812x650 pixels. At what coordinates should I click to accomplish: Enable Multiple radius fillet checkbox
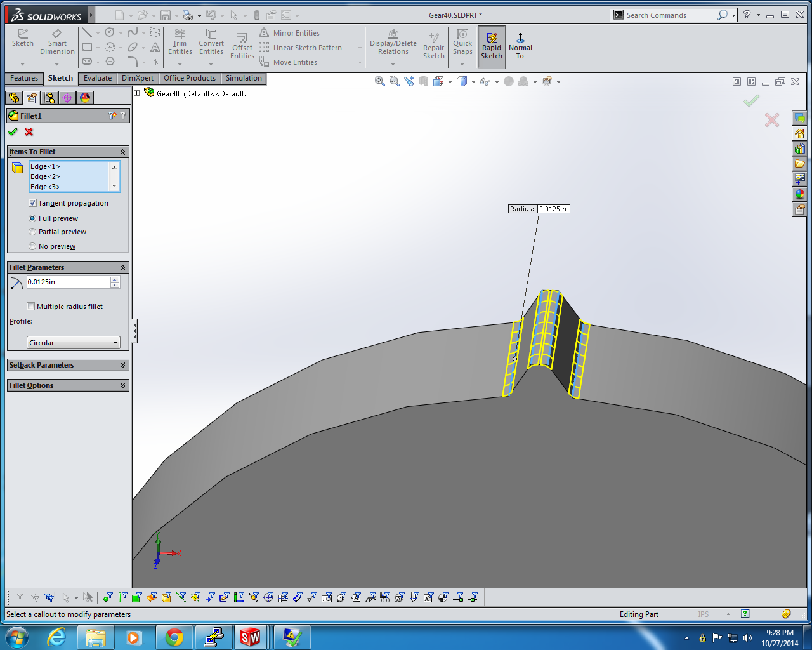click(x=31, y=307)
